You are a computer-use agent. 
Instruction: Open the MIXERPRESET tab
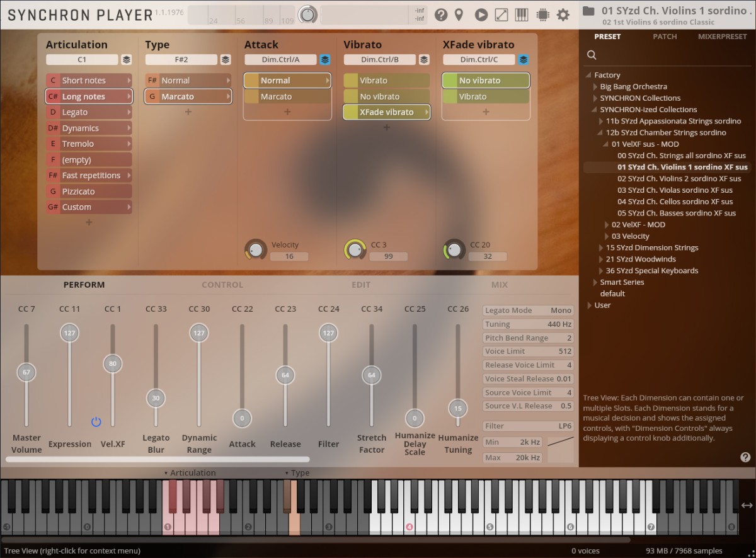(722, 37)
